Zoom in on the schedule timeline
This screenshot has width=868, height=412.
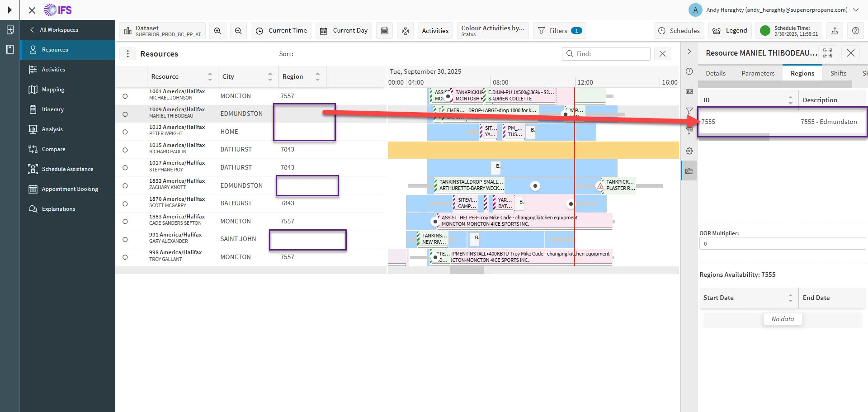point(217,31)
